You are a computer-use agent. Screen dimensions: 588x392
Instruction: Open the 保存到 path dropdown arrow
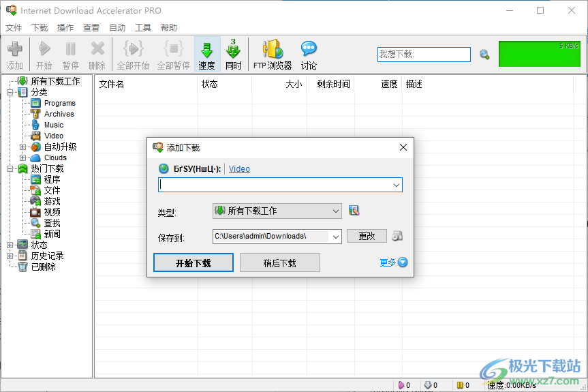coord(336,237)
